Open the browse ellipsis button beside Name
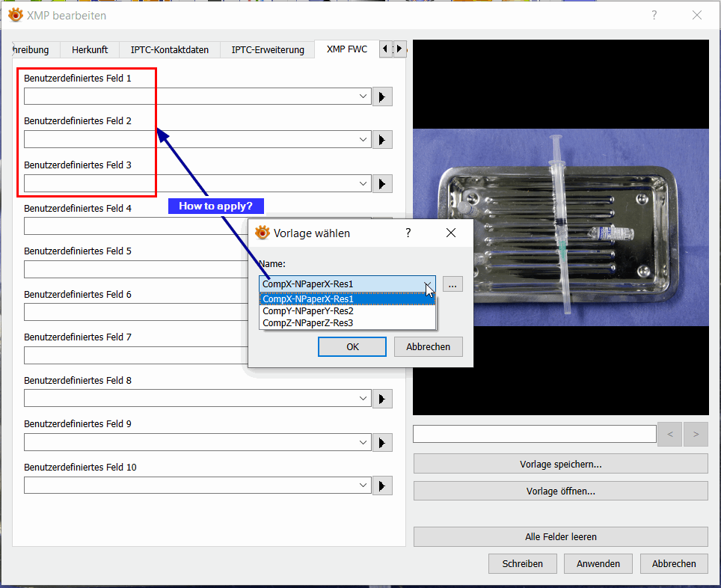The width and height of the screenshot is (721, 588). pos(452,284)
